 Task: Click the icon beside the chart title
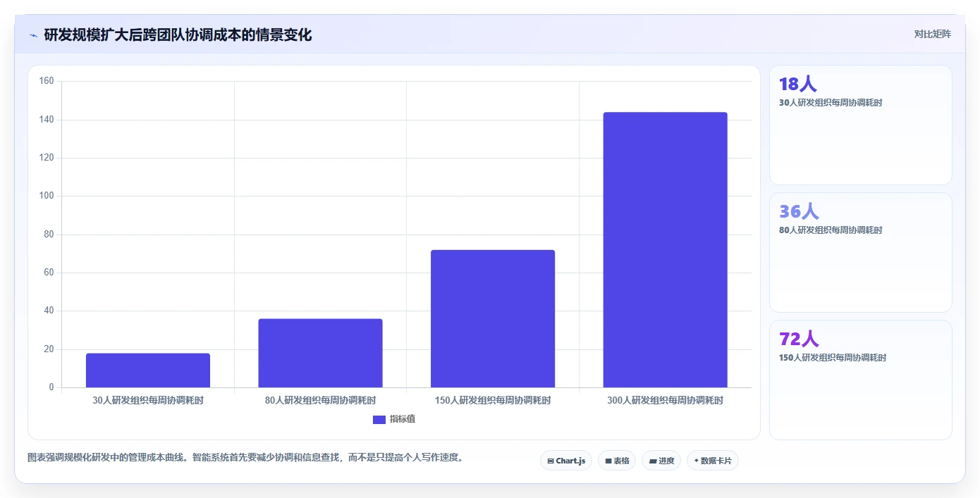(x=33, y=35)
